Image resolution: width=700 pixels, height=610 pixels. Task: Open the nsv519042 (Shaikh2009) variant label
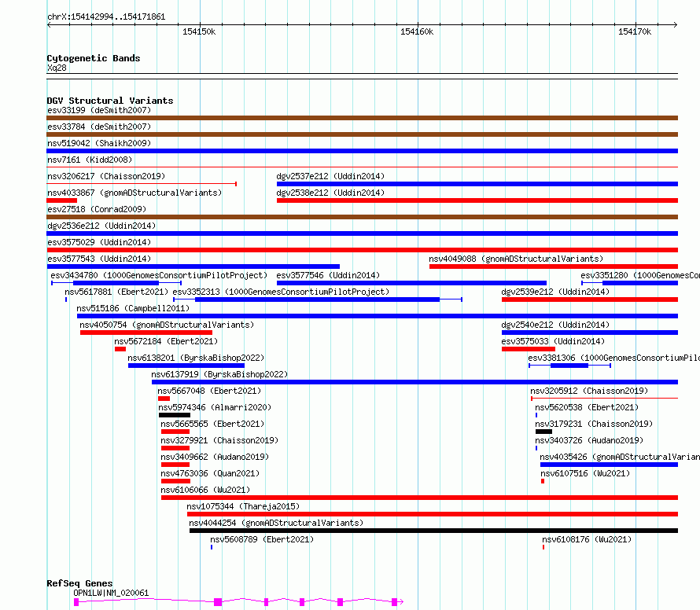click(x=99, y=143)
